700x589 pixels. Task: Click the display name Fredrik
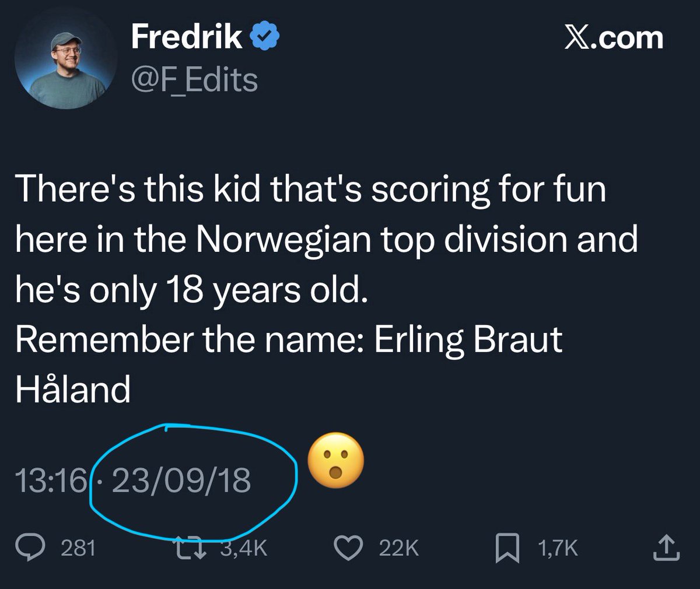[187, 37]
